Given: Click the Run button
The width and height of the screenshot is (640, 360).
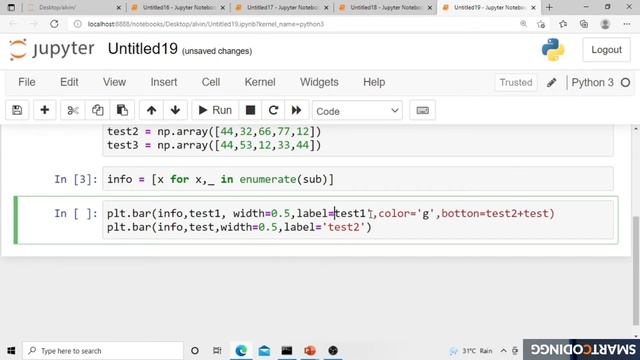Looking at the screenshot, I should point(215,110).
